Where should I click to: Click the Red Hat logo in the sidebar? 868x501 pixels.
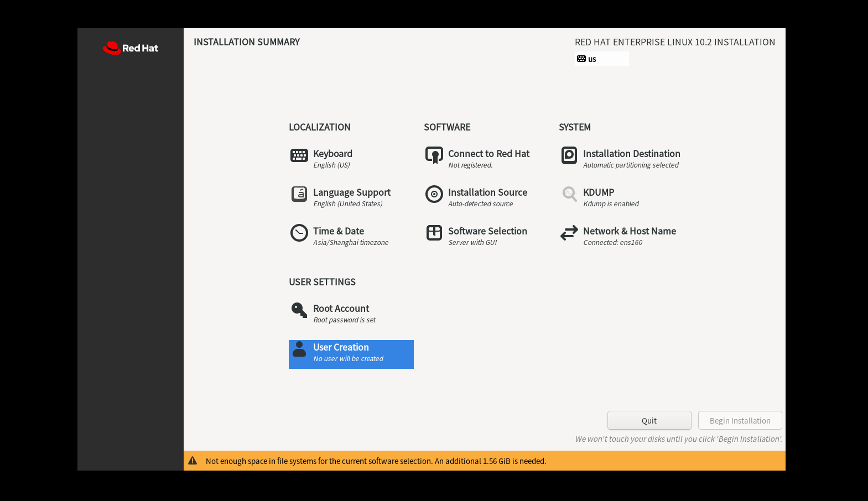131,48
